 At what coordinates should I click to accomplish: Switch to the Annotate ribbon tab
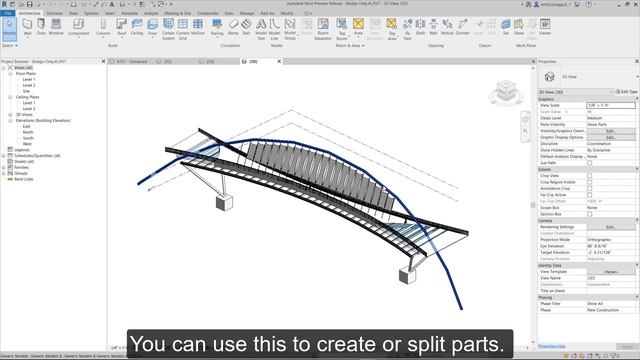(129, 13)
